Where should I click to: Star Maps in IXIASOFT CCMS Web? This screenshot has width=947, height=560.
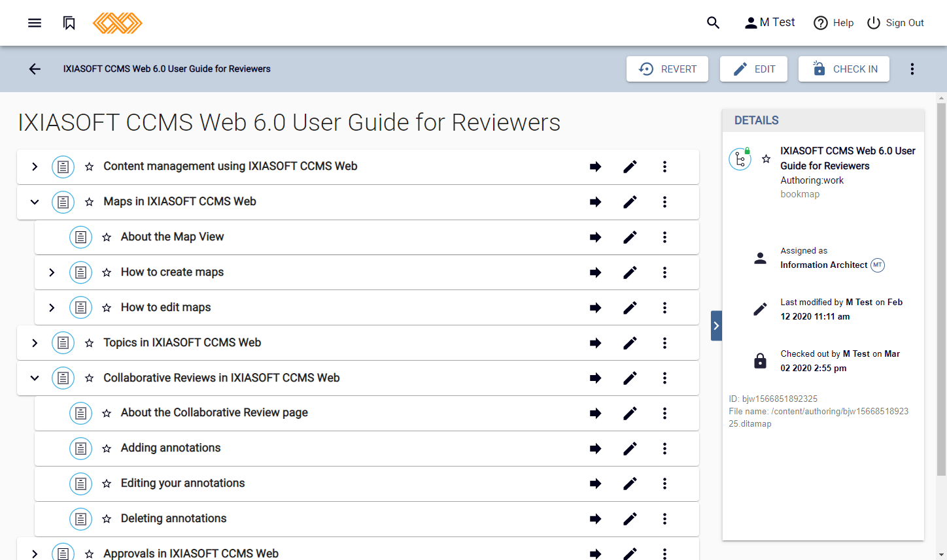[89, 202]
